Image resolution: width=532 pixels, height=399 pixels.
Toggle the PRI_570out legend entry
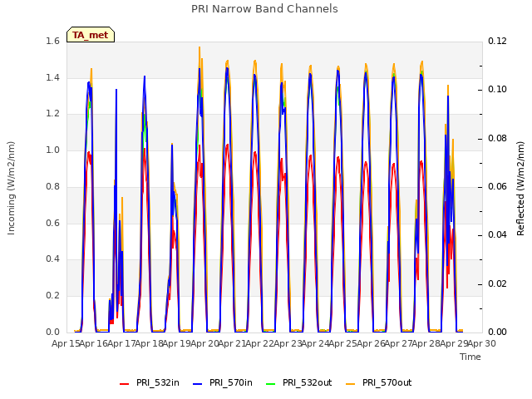[x=379, y=382]
